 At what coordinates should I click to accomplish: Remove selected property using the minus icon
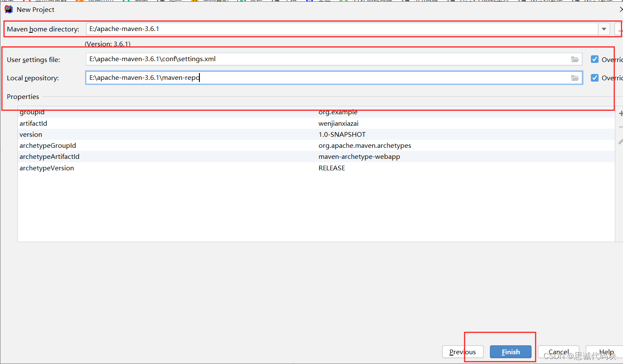[x=621, y=127]
